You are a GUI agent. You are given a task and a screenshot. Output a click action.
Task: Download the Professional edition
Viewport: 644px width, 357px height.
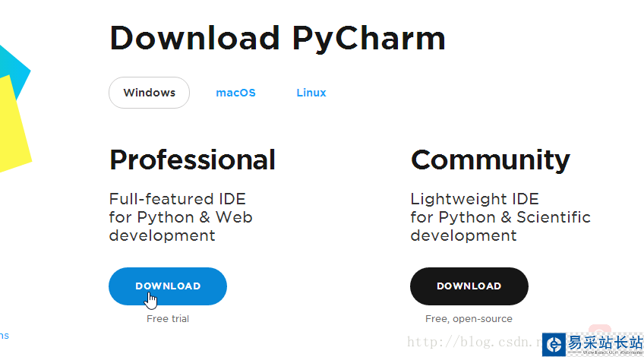[x=168, y=286]
